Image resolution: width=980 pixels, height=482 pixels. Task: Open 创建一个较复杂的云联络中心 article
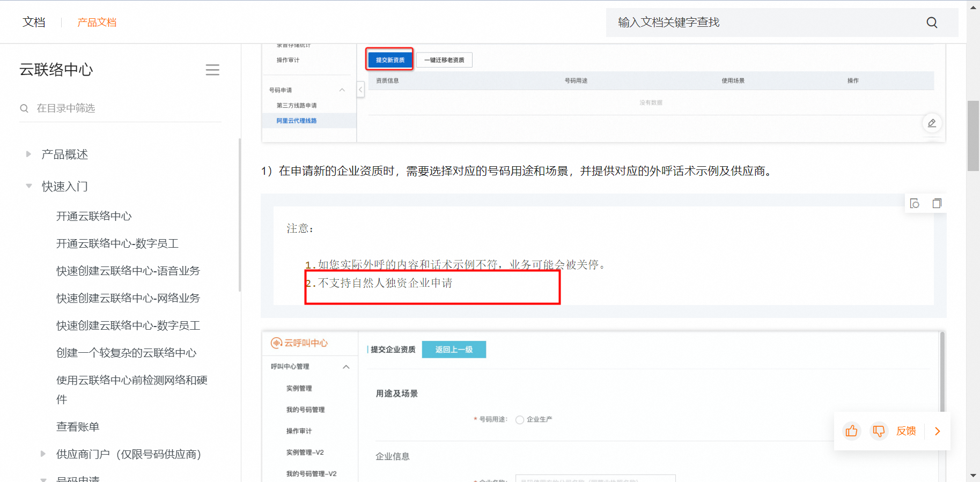coord(127,353)
